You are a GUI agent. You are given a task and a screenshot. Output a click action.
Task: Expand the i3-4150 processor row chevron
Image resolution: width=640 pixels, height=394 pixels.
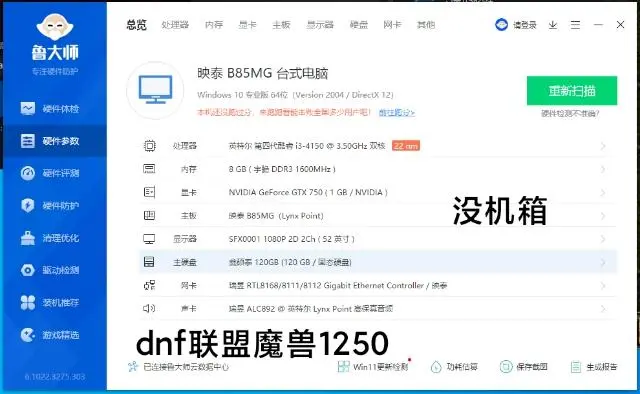click(x=603, y=146)
